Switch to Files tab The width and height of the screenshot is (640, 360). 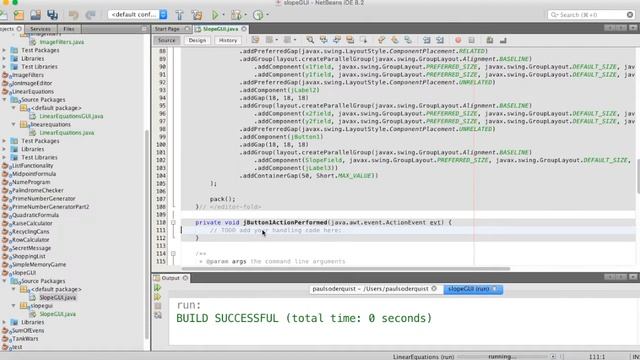(x=69, y=29)
